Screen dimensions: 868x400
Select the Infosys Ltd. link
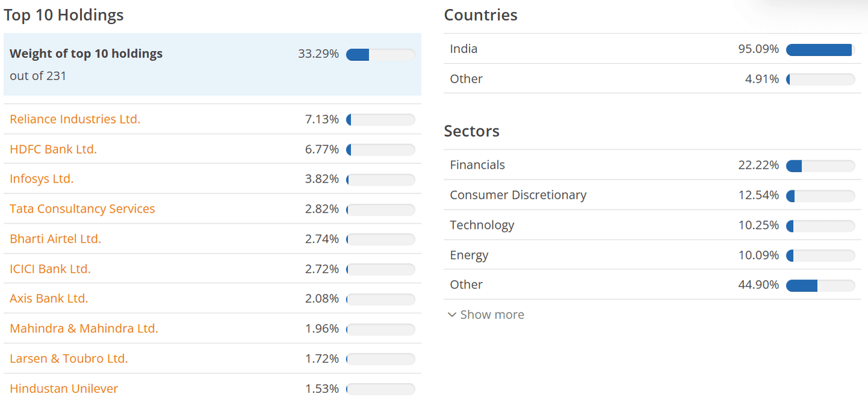coord(41,178)
